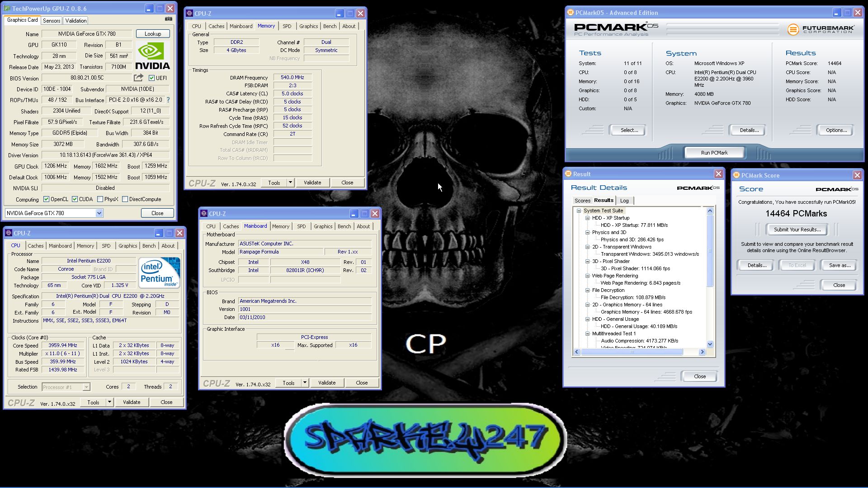Click the BIOS share/export icon in GPU-Z
This screenshot has height=488, width=868.
click(138, 78)
